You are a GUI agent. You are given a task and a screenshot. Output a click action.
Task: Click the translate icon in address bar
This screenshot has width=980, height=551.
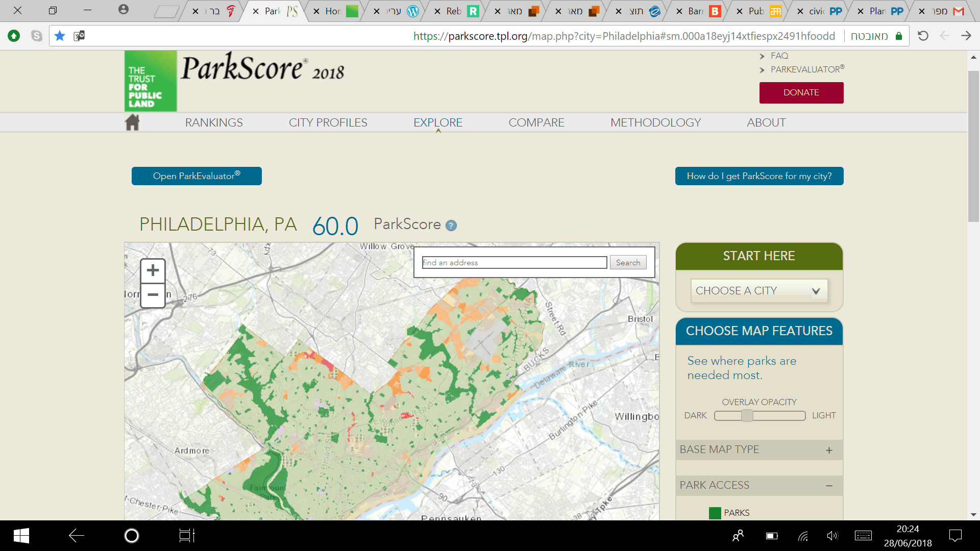coord(79,36)
